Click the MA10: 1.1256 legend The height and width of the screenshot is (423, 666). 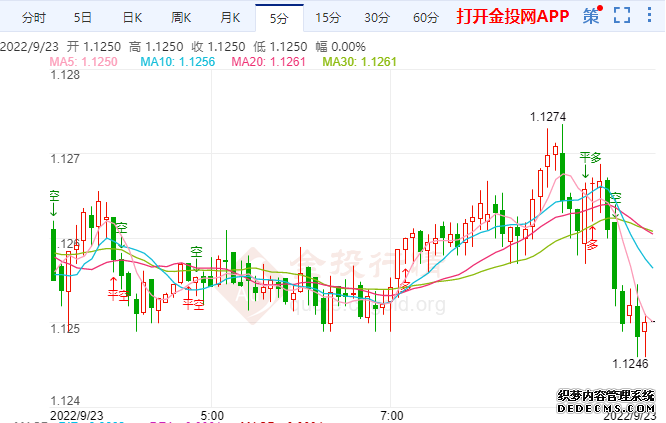point(178,62)
